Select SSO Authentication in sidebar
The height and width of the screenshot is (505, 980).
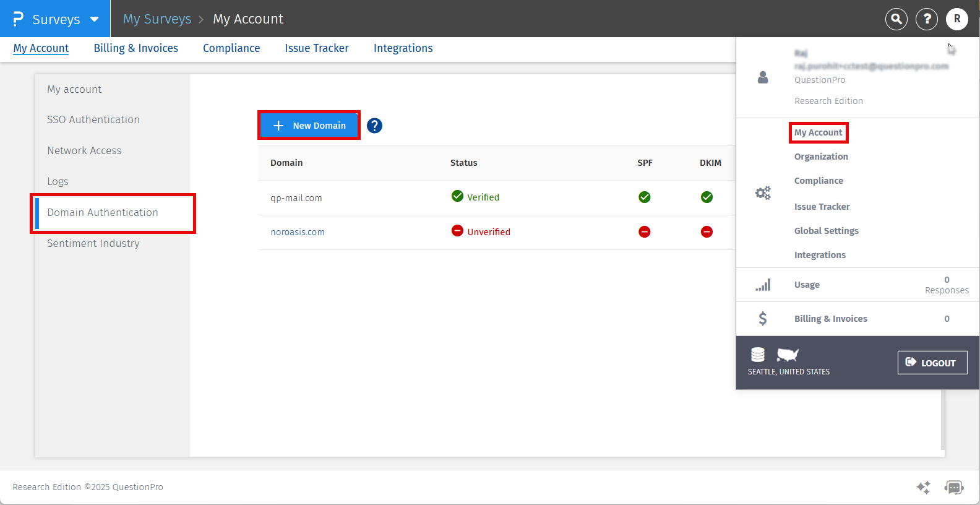click(93, 119)
